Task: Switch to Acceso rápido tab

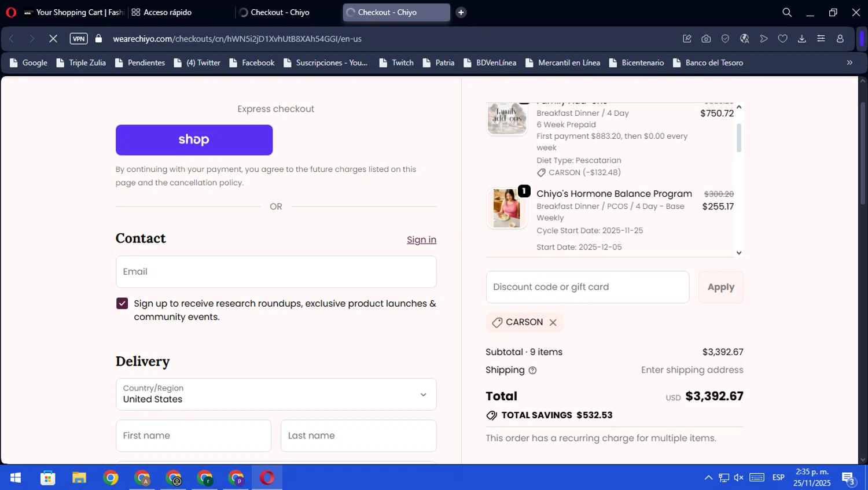Action: pos(181,12)
